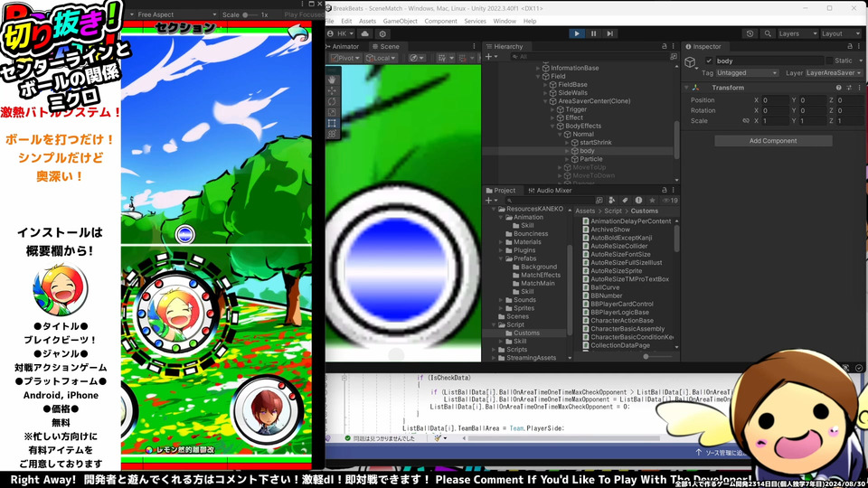Open the Window menu

tap(505, 21)
